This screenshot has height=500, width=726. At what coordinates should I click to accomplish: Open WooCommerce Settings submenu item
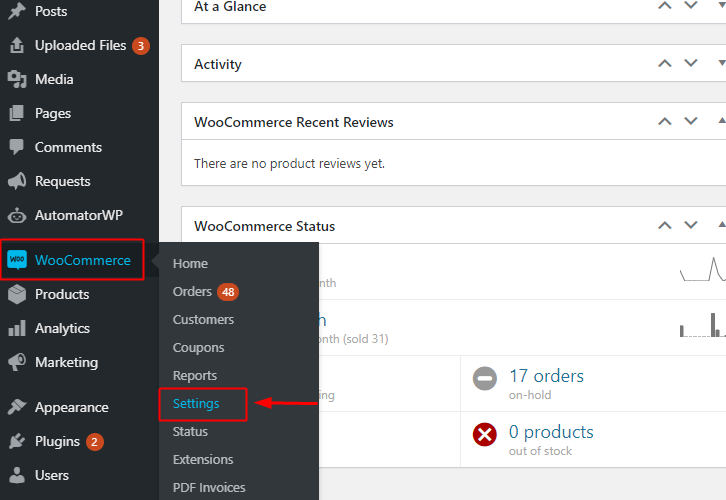tap(196, 404)
